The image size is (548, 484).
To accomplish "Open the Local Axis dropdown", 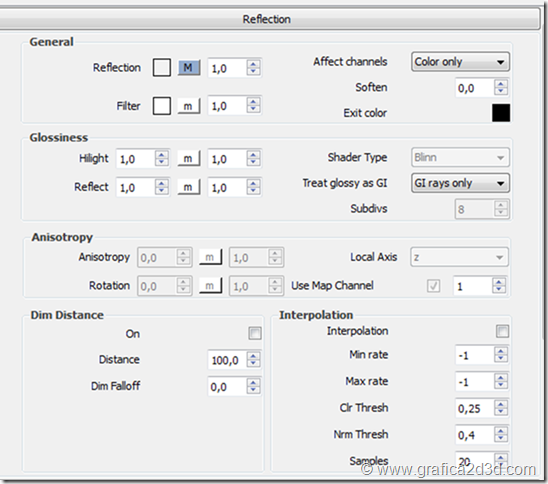I will tap(459, 257).
